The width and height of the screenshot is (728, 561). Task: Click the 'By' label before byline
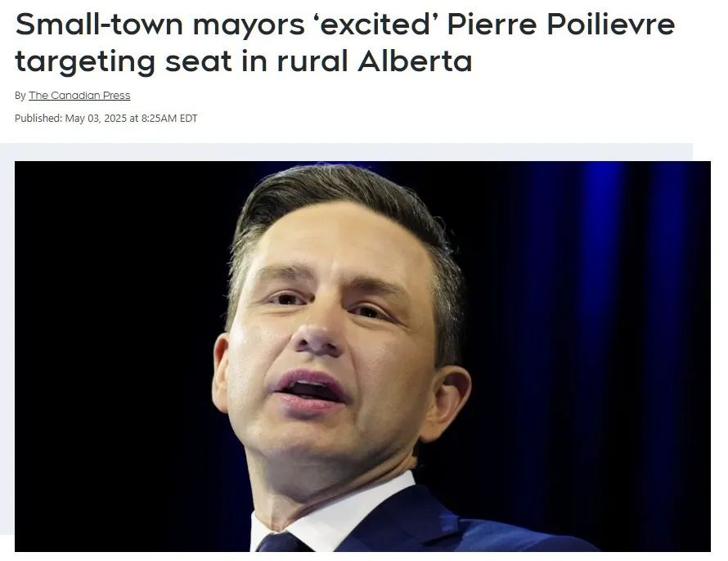(20, 96)
